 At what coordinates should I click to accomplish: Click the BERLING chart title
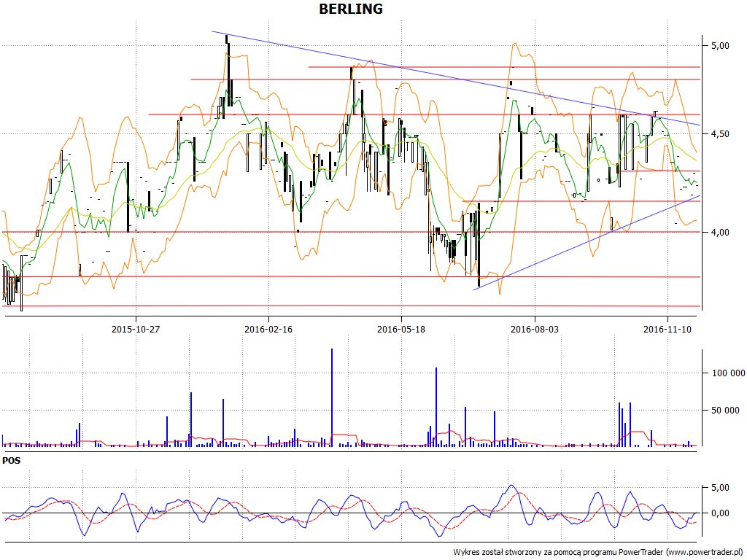351,9
